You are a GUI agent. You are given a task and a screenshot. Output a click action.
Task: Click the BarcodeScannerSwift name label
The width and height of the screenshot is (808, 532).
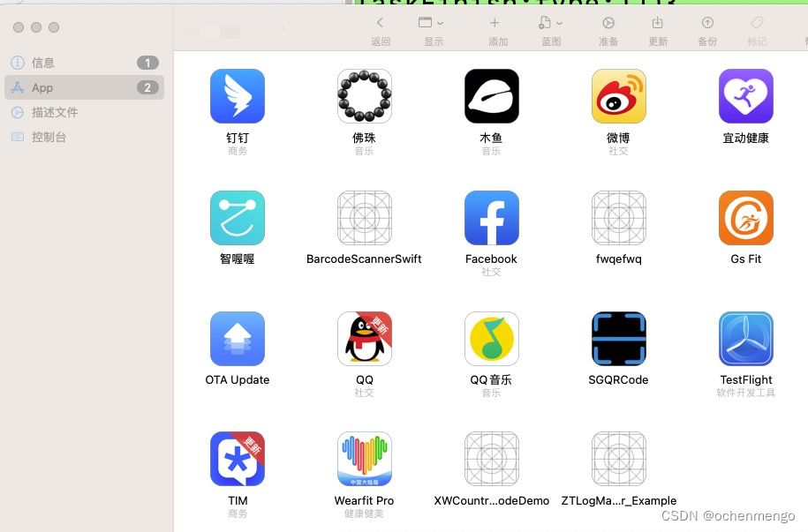point(364,259)
